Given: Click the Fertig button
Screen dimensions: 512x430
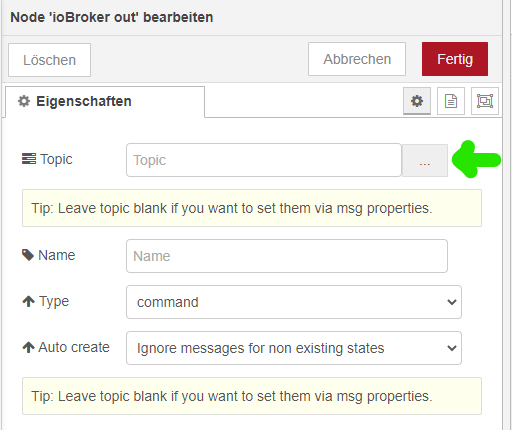Looking at the screenshot, I should pos(455,59).
